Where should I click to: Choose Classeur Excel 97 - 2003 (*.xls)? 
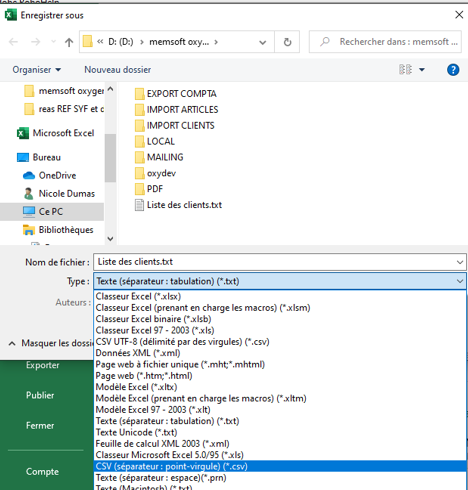[x=280, y=330]
